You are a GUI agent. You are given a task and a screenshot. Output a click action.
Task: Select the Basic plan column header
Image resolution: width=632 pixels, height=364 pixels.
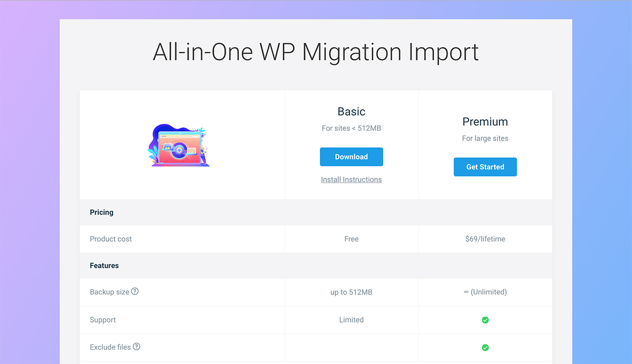(351, 111)
